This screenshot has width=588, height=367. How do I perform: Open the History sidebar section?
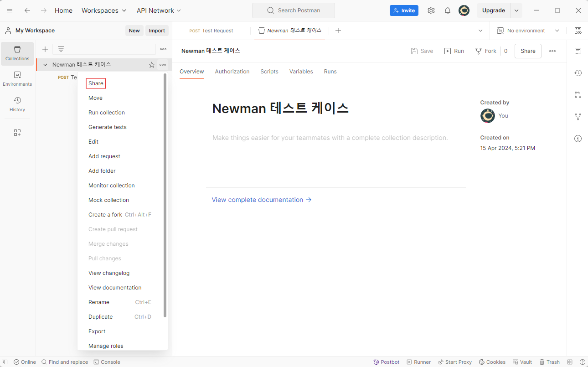17,104
